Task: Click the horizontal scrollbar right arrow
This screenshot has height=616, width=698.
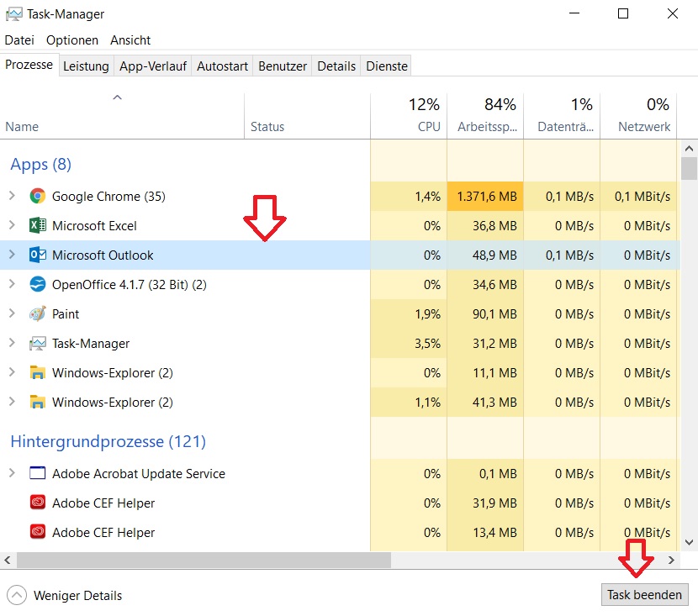Action: coord(671,560)
